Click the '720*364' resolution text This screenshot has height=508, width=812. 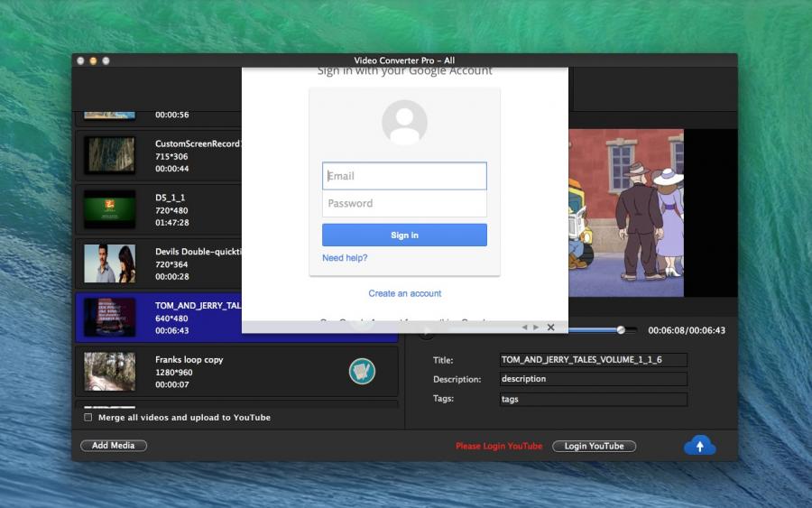[171, 264]
